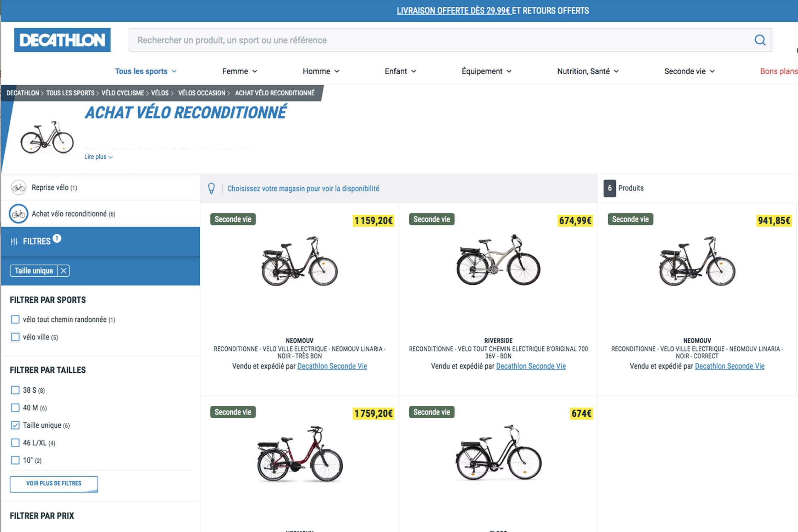798x532 pixels.
Task: Click the Achat vélo reconditionné bike icon
Action: 18,214
